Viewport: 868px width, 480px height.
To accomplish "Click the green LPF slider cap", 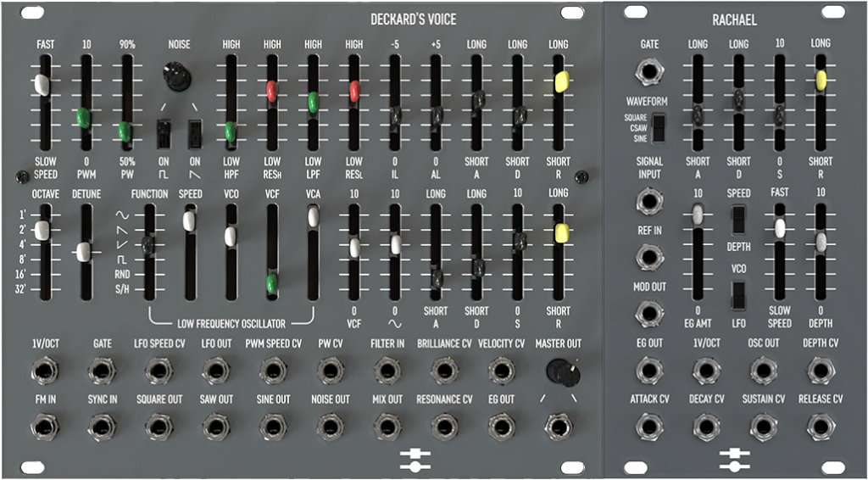I will tap(313, 103).
